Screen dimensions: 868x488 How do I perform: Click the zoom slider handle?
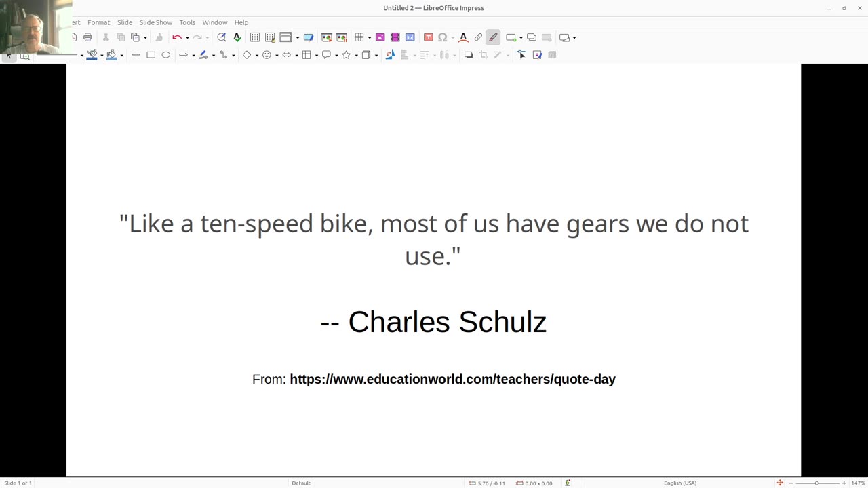coord(816,483)
